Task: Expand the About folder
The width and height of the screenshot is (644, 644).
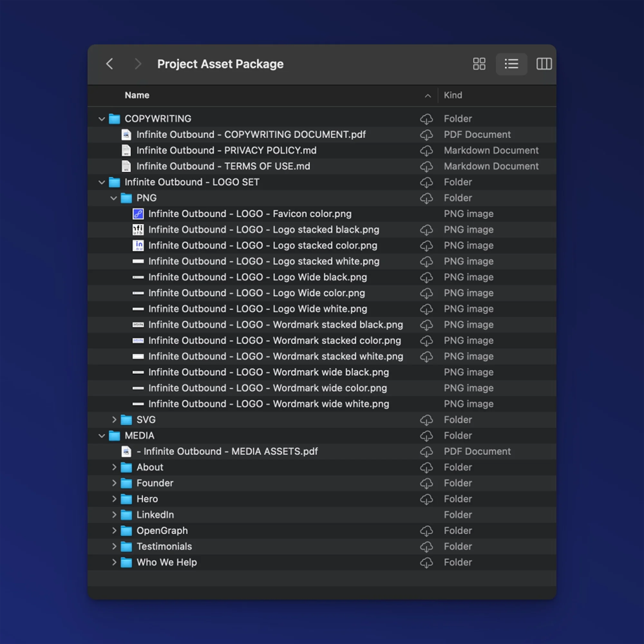Action: 114,467
